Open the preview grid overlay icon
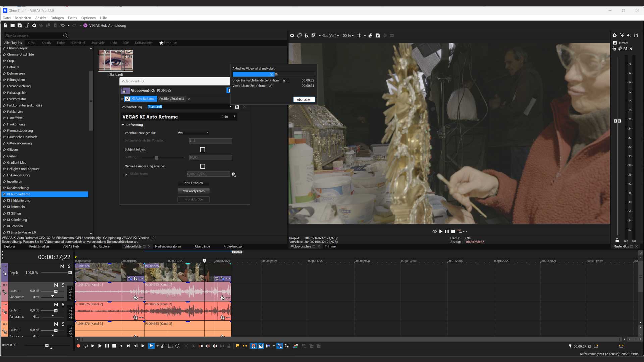Image resolution: width=644 pixels, height=362 pixels. [359, 35]
